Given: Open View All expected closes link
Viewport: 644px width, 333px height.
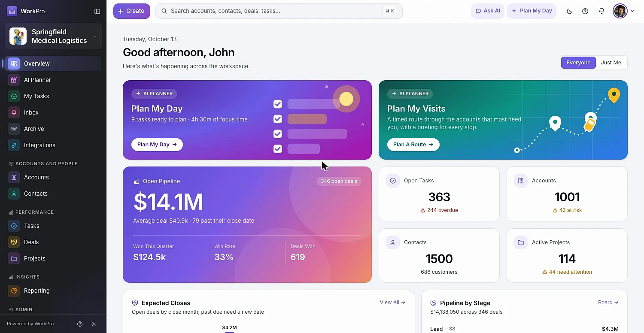Looking at the screenshot, I should pyautogui.click(x=392, y=303).
